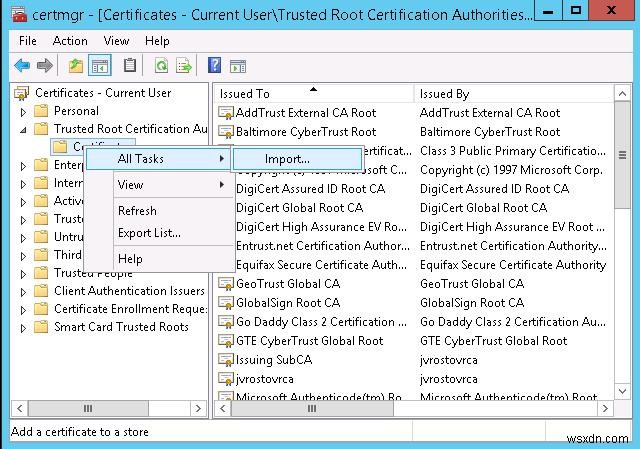Image resolution: width=640 pixels, height=449 pixels.
Task: Open the File menu
Action: coord(28,41)
